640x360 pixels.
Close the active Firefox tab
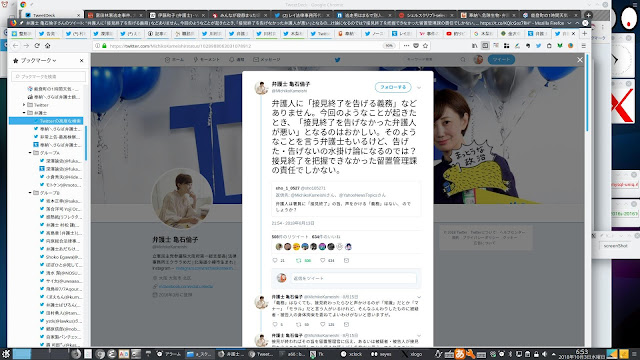[573, 33]
